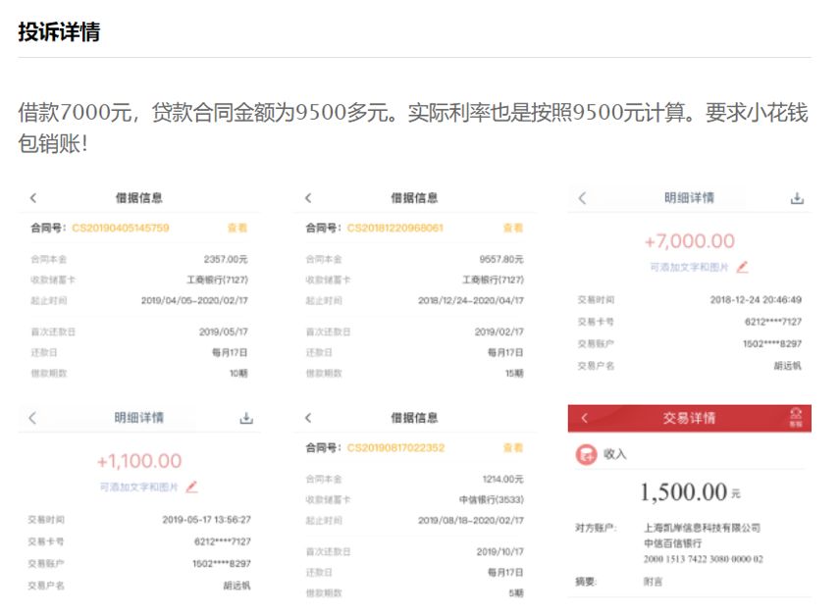
Task: Click back arrow in contract CS20190817022352 screenshot
Action: (x=308, y=418)
